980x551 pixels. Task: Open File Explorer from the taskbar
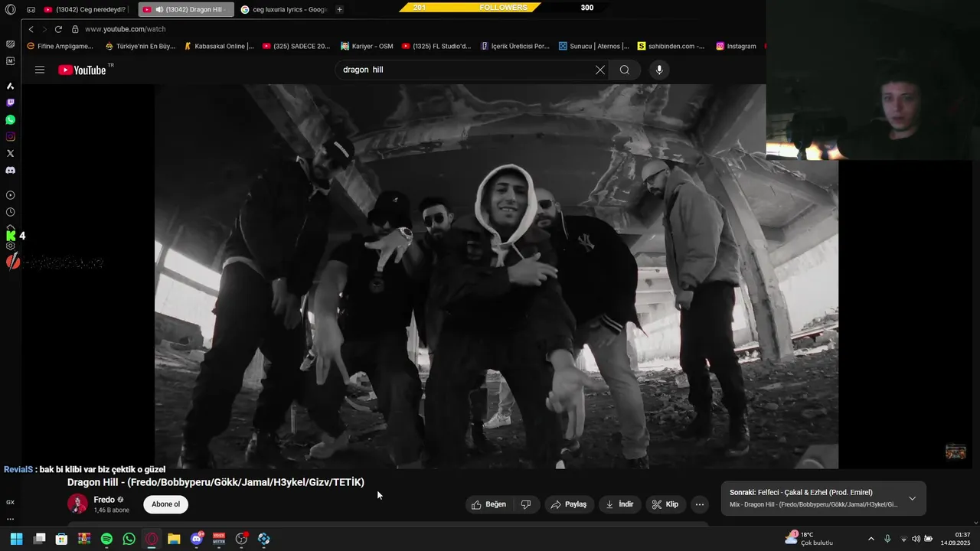[174, 539]
